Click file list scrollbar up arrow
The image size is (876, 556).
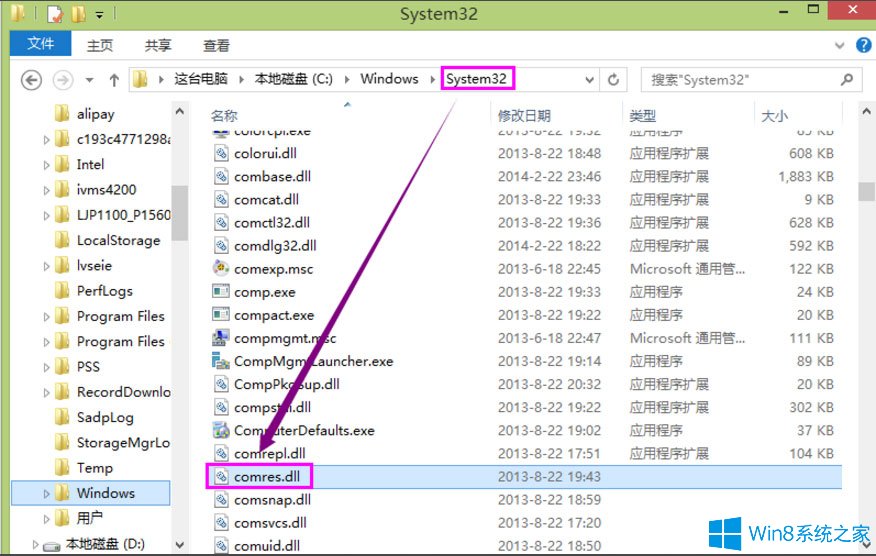(867, 111)
